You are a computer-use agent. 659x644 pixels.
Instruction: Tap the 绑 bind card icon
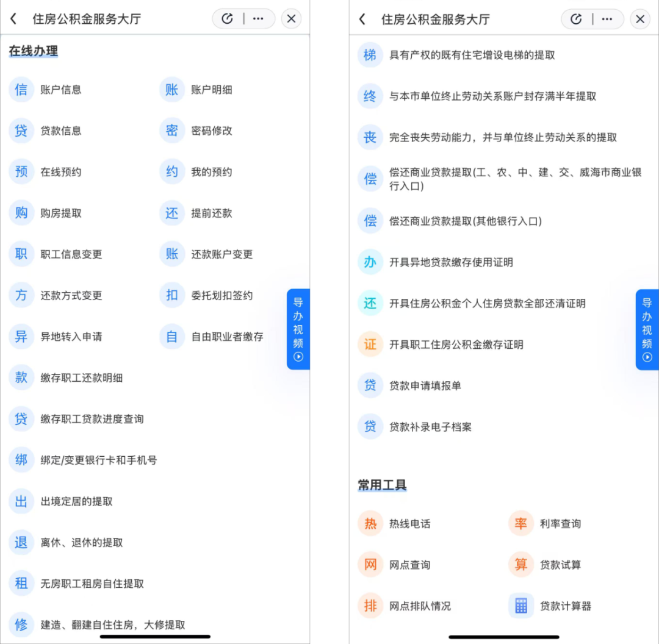tap(21, 460)
